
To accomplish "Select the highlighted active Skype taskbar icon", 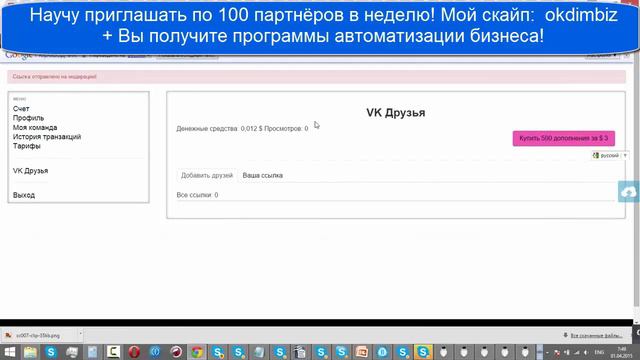I will coord(423,352).
